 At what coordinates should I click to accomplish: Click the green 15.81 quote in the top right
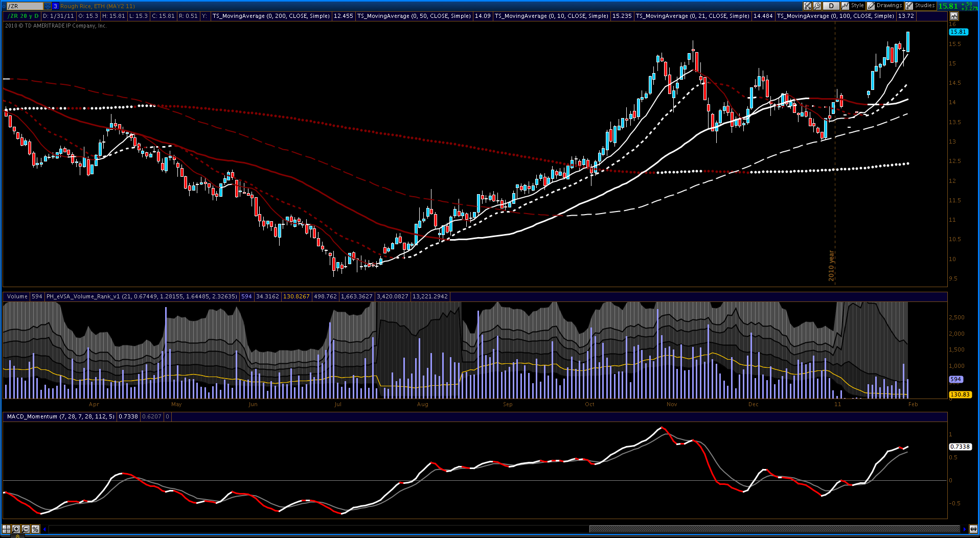948,6
